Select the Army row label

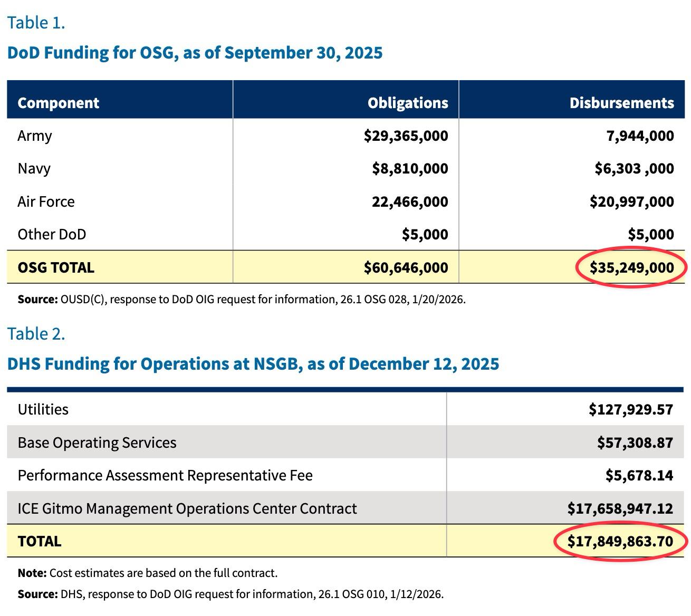pos(35,136)
